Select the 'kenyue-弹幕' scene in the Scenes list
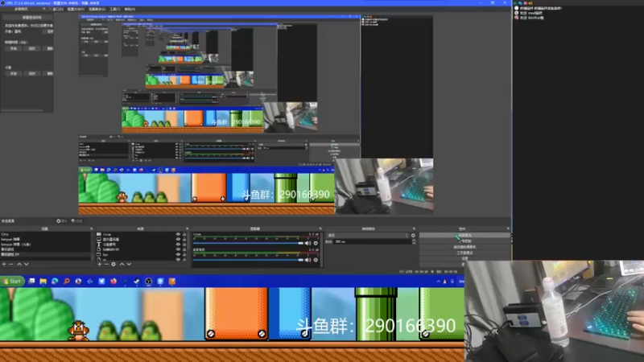This screenshot has height=362, width=644. click(x=45, y=239)
